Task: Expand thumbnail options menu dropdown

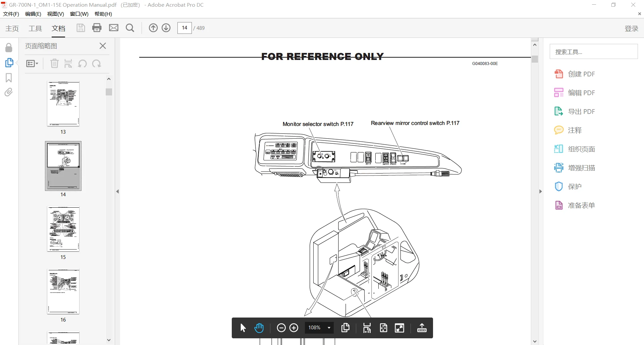Action: point(32,64)
